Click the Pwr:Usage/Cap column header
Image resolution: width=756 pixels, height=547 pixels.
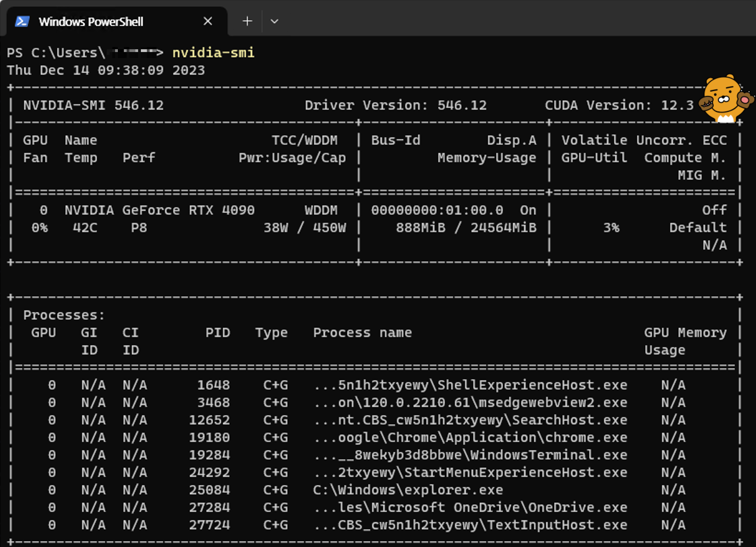tap(292, 158)
